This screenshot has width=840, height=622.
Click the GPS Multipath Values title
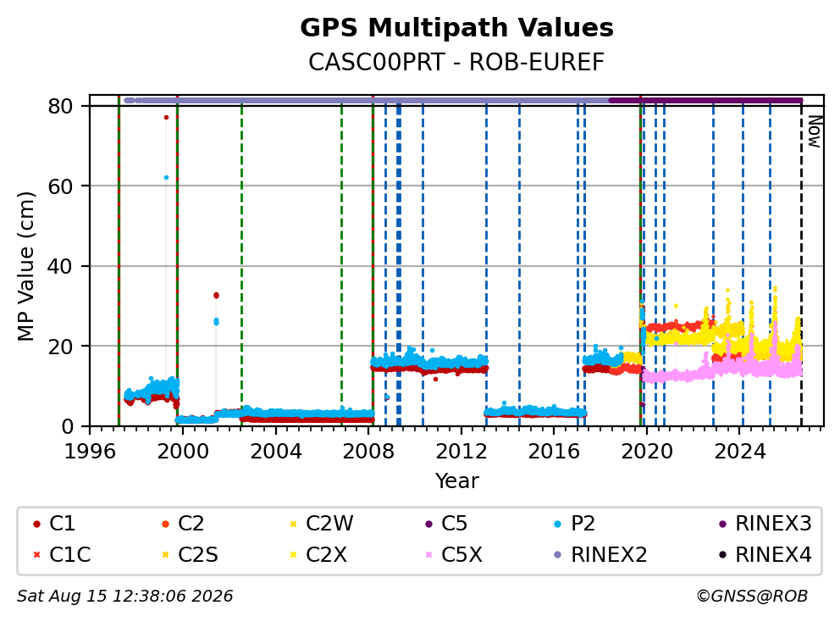tap(456, 27)
